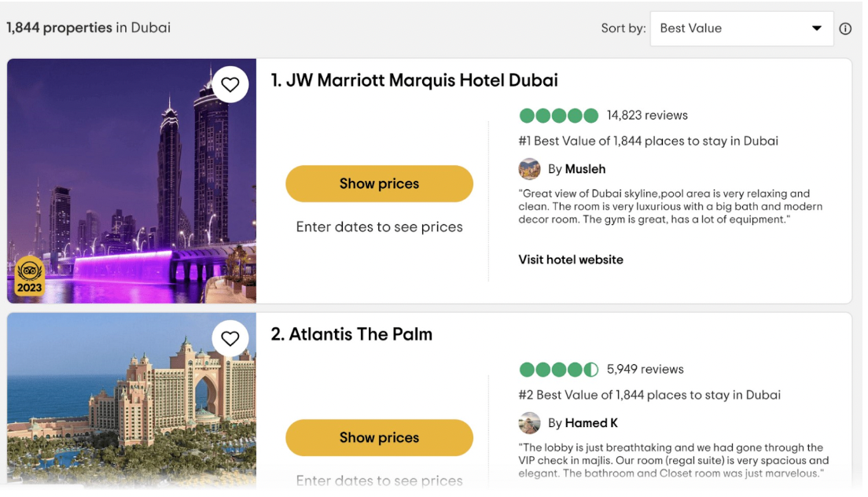
Task: Expand sorting options via the dropdown arrow
Action: (x=815, y=28)
